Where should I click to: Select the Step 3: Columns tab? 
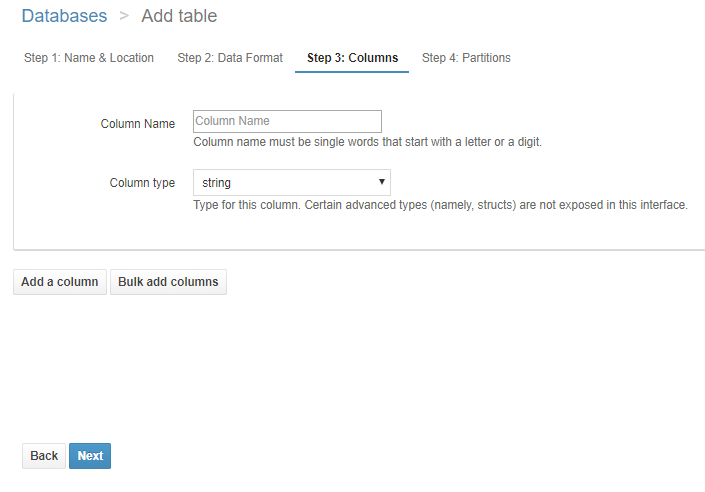(352, 58)
